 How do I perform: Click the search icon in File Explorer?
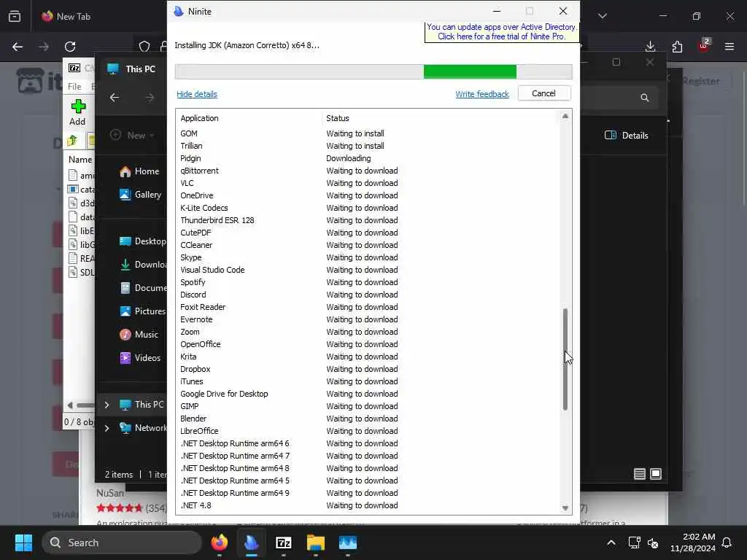click(x=645, y=98)
